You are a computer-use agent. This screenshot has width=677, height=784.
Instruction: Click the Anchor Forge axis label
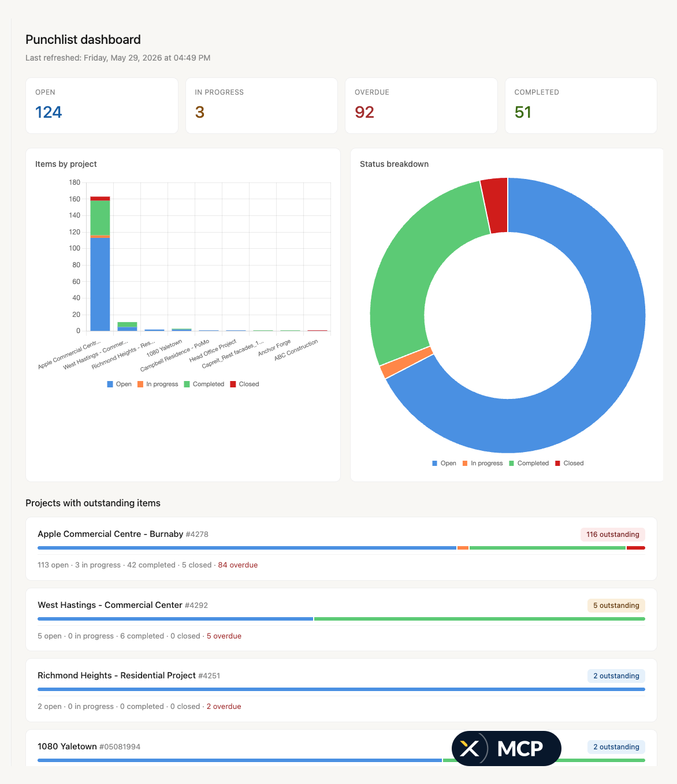[x=274, y=347]
